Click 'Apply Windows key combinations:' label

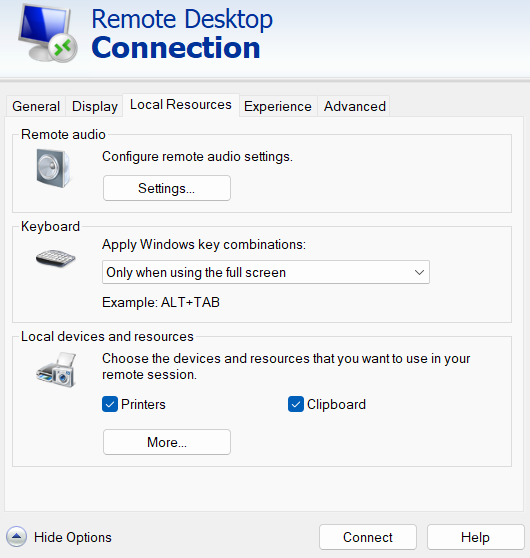coord(204,244)
